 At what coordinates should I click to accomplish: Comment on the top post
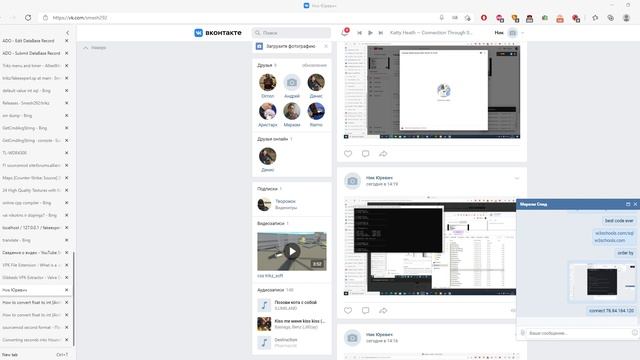365,154
